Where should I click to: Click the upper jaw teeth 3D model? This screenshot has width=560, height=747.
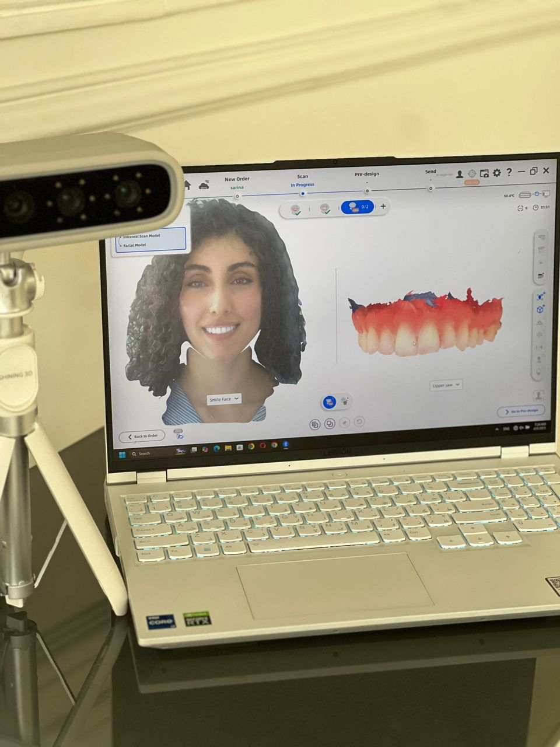[x=426, y=322]
